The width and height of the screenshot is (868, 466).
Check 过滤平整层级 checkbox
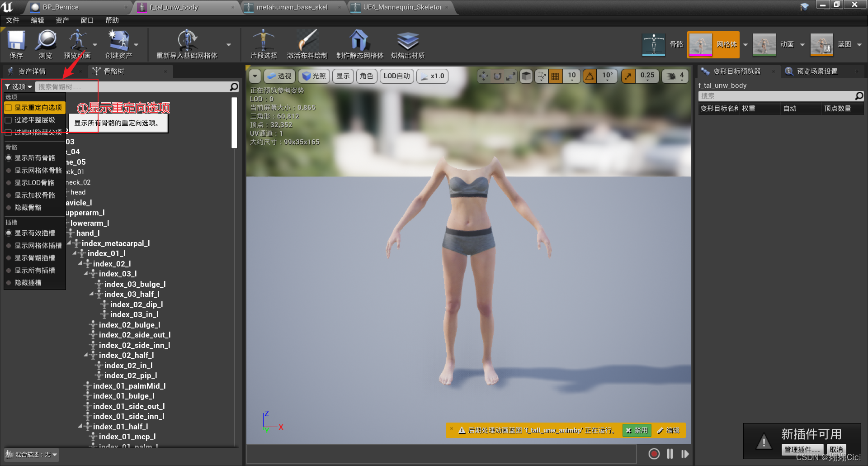9,120
